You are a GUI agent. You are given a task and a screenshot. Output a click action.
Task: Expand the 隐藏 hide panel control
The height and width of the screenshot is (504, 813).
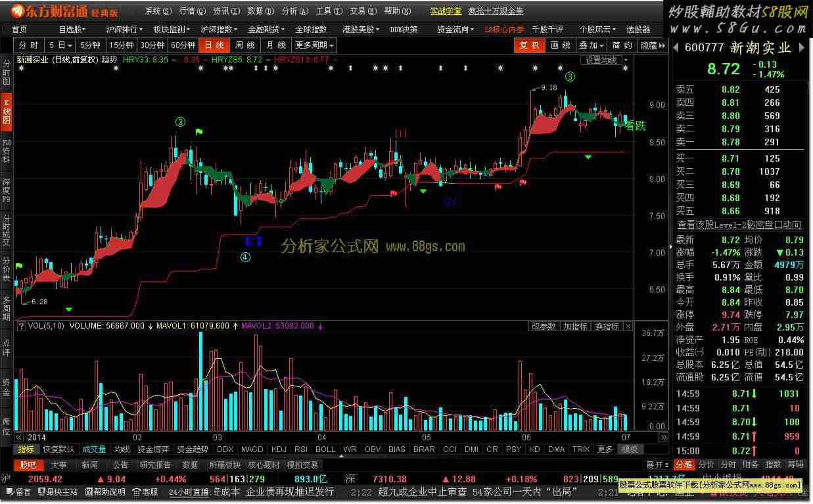click(x=652, y=45)
